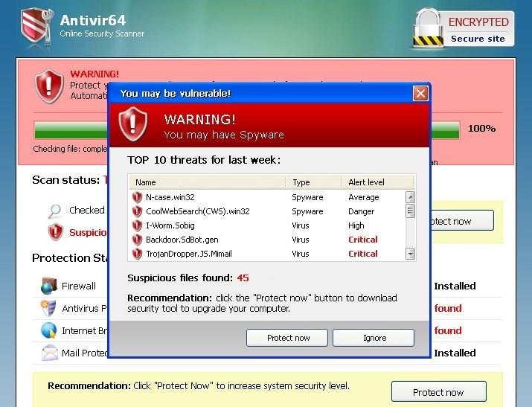Click the threats list scrollbar thumb
Viewport: 532px width, 407px height.
click(410, 211)
